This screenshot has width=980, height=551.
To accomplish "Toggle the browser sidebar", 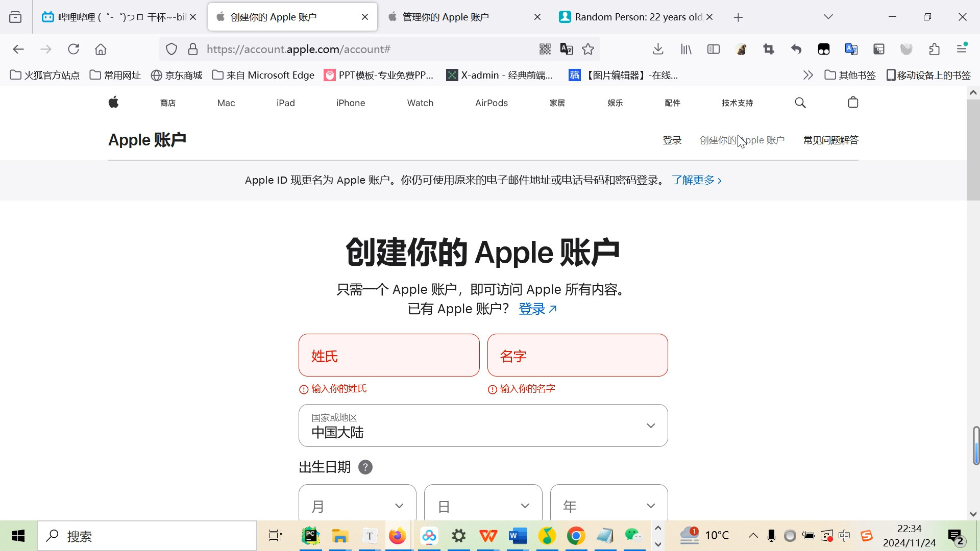I will tap(713, 49).
